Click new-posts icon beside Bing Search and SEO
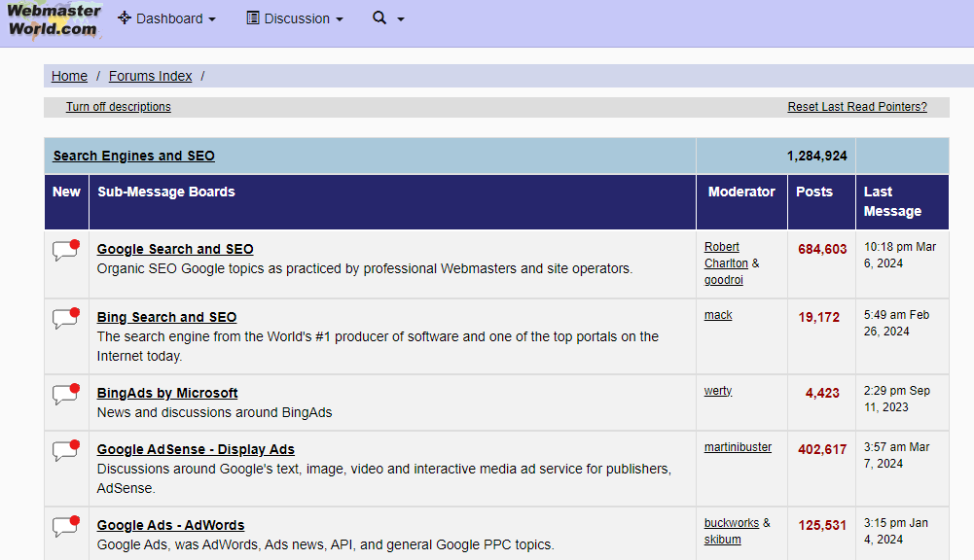This screenshot has width=974, height=560. 65,319
